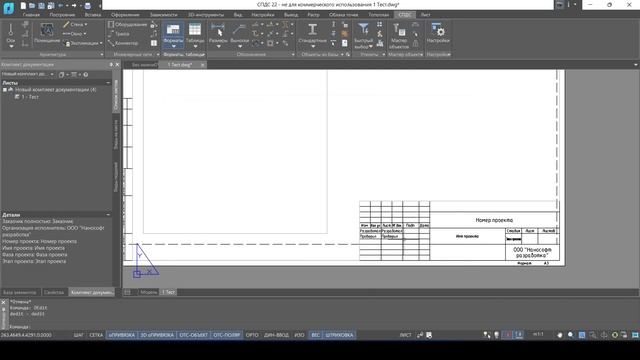Click the New file icon in quick access
The image size is (640, 360).
pos(23,6)
